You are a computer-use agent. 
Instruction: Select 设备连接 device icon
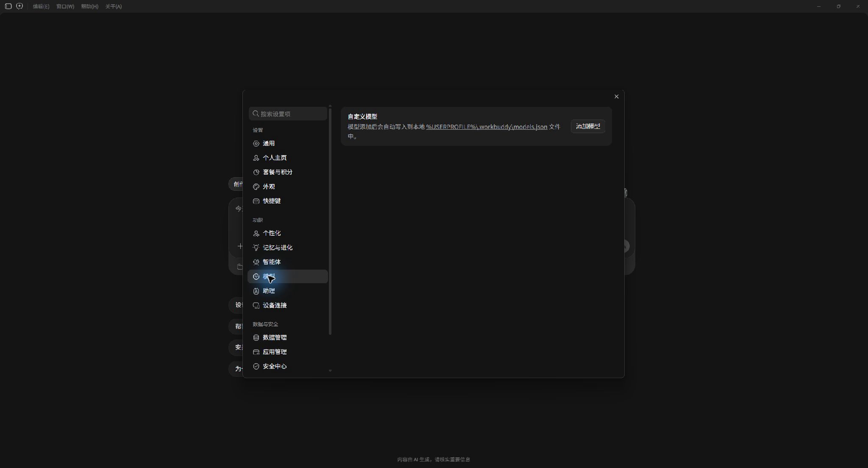(256, 306)
